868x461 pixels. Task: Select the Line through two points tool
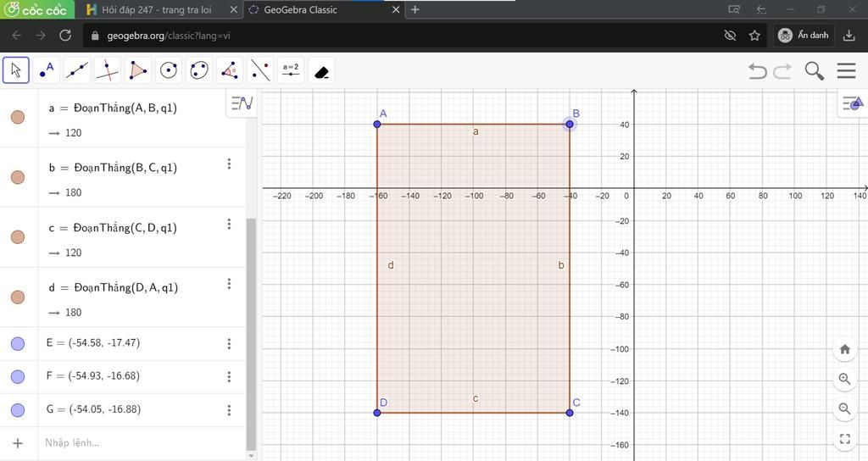77,70
